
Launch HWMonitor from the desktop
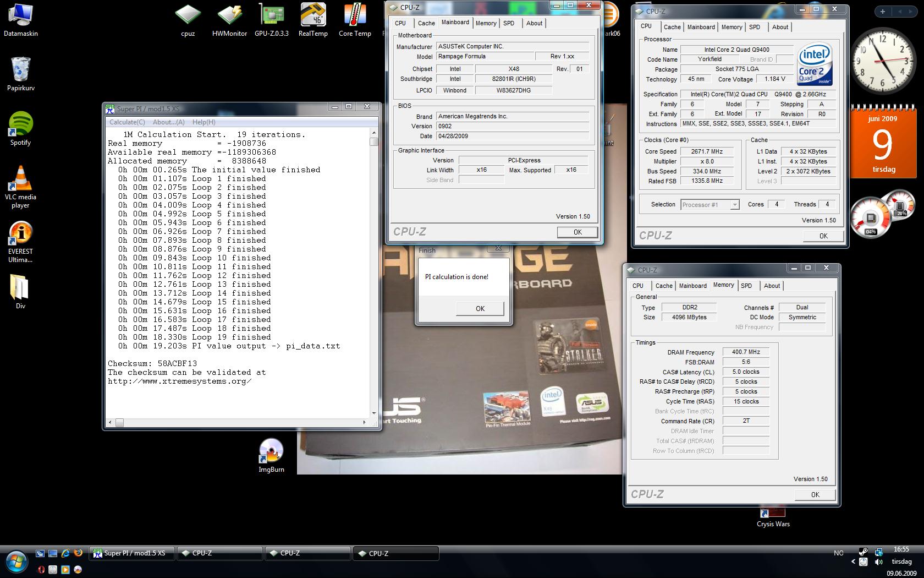point(230,20)
